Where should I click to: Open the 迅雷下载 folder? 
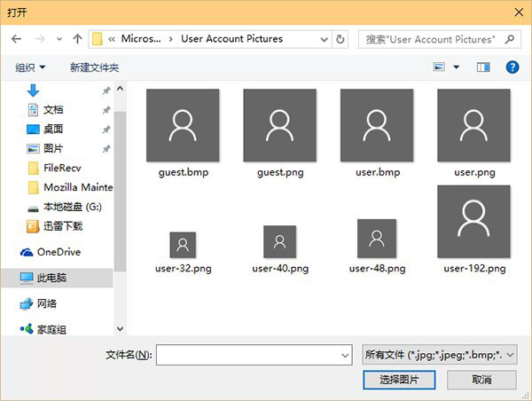(x=62, y=226)
